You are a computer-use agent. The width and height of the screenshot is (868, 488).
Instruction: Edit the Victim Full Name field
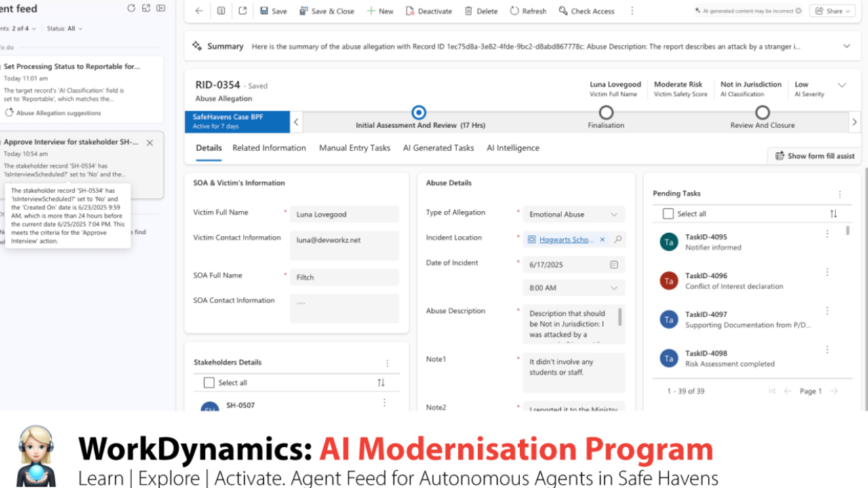coord(344,214)
